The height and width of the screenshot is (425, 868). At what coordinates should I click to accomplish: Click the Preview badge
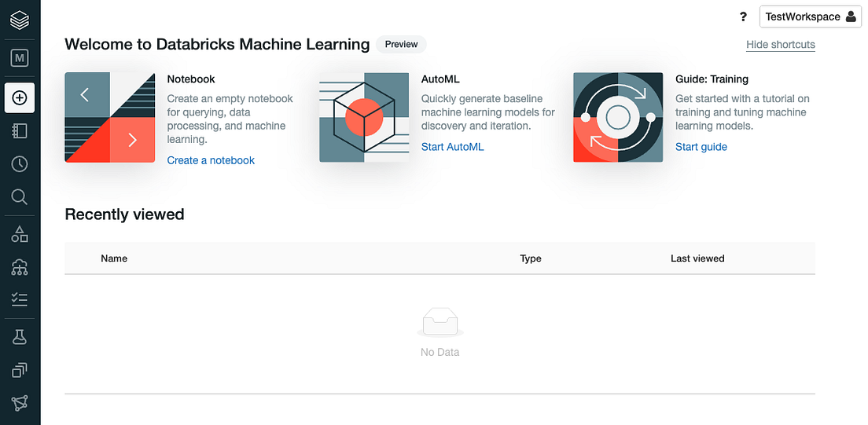click(401, 44)
